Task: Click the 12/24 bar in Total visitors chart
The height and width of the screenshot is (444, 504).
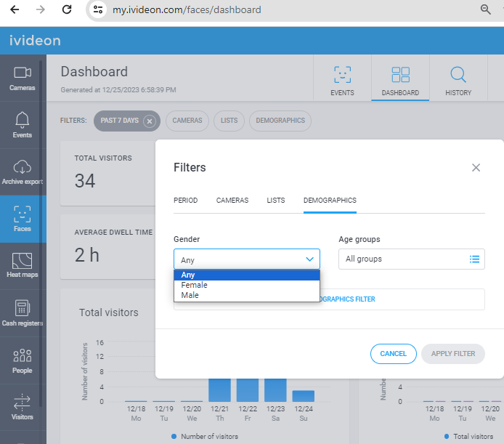Action: point(304,396)
